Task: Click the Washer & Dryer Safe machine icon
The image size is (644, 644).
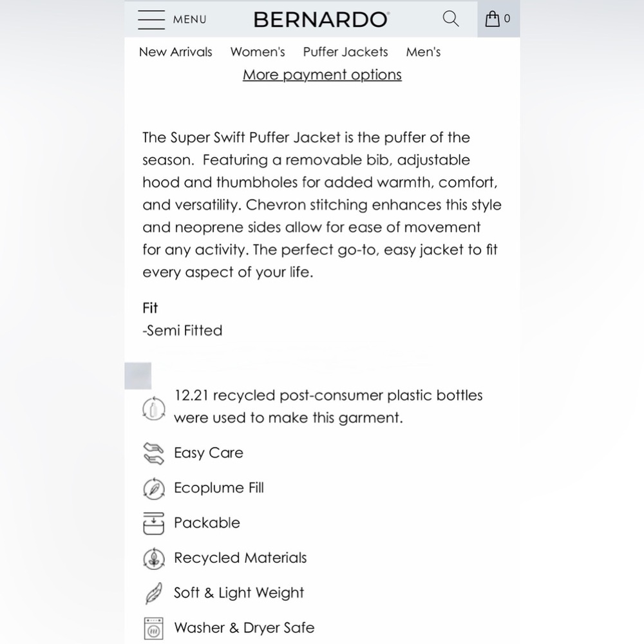Action: click(x=154, y=629)
